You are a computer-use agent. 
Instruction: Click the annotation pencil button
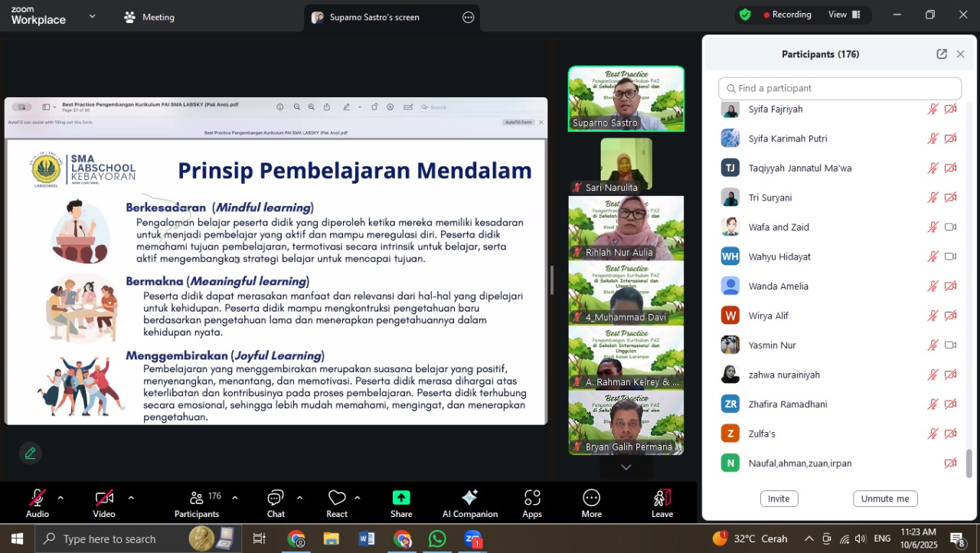point(31,453)
